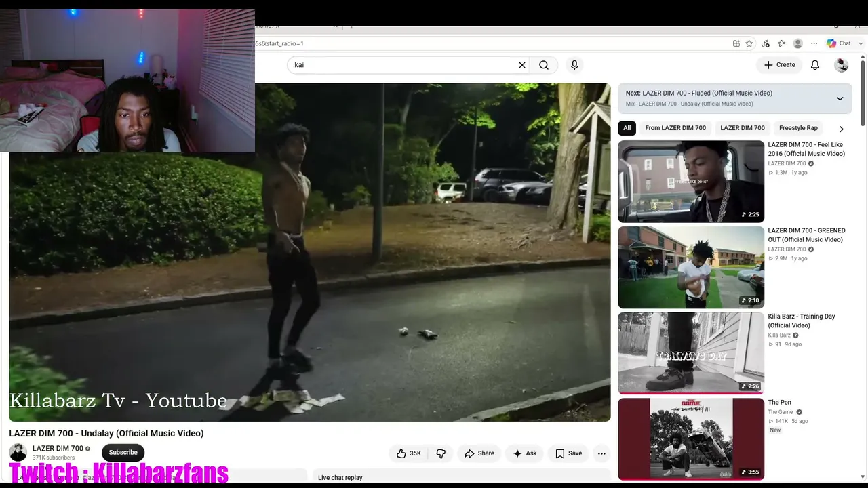The width and height of the screenshot is (868, 488).
Task: Like the Undalay video
Action: pyautogui.click(x=409, y=453)
